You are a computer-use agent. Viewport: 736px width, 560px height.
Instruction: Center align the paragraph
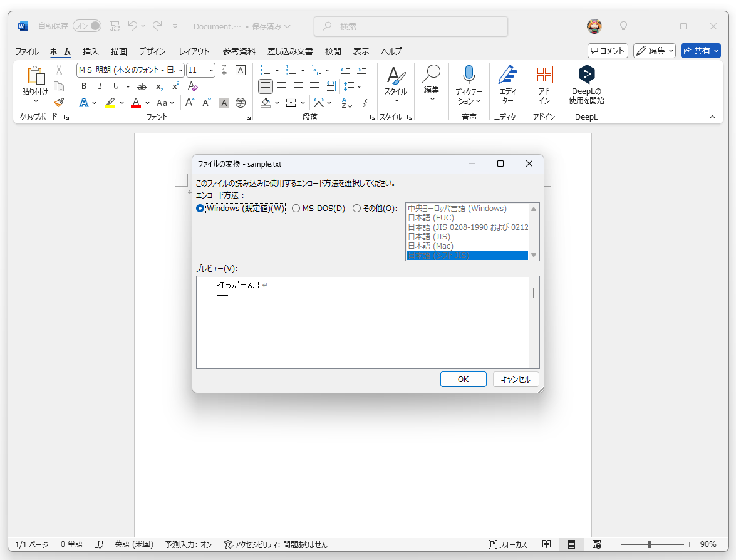(281, 86)
